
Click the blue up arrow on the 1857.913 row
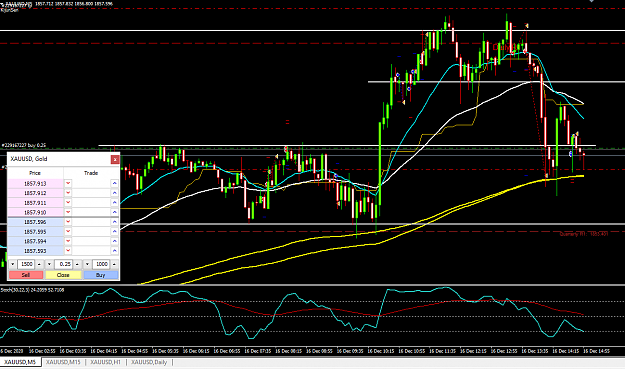(x=114, y=183)
